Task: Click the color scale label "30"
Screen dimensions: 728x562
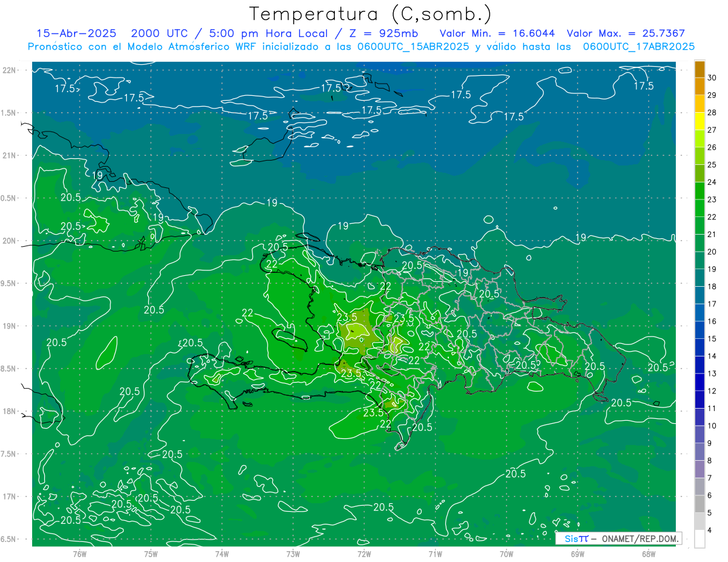Action: click(712, 77)
